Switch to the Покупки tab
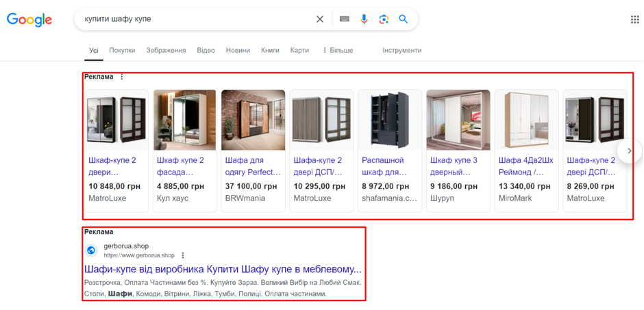The image size is (644, 310). 122,51
